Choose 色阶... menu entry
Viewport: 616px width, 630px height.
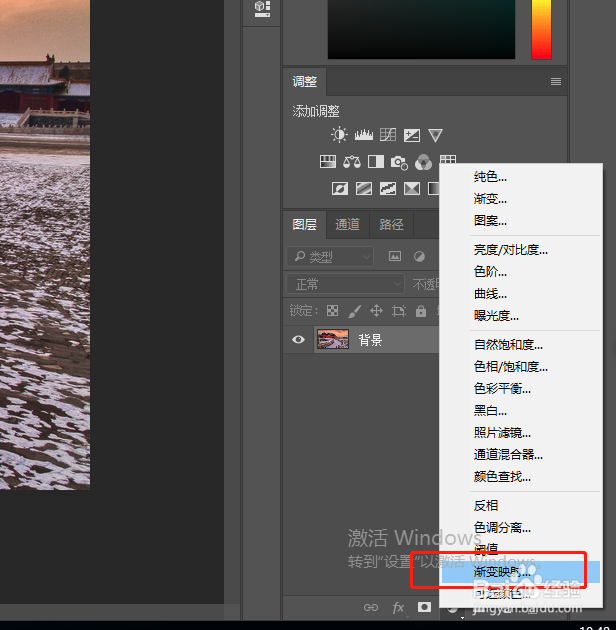[x=521, y=272]
